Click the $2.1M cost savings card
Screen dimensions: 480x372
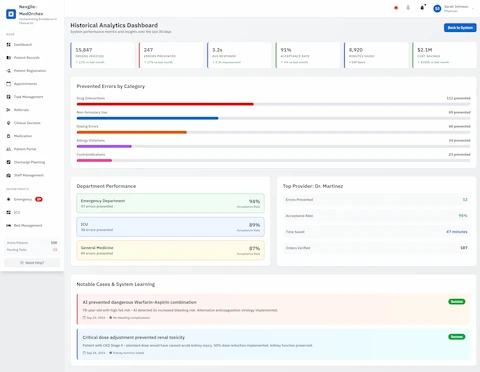pos(444,55)
